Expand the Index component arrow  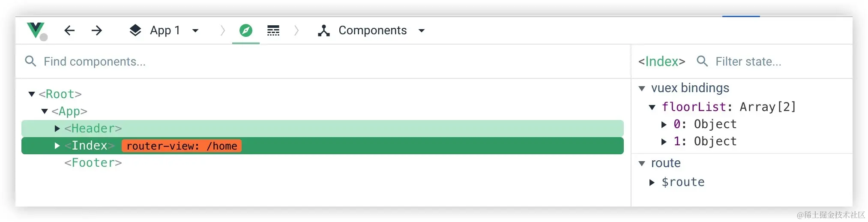click(57, 146)
